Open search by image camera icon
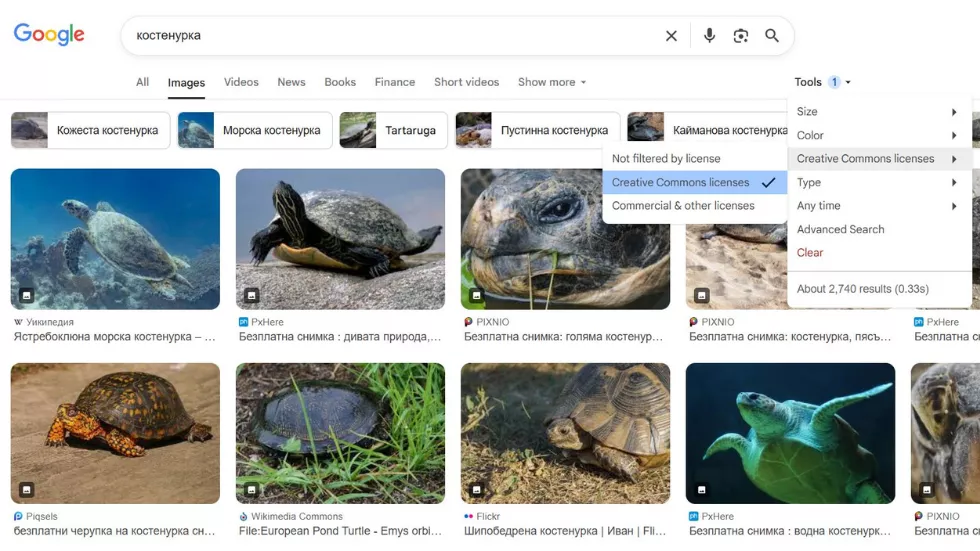The image size is (980, 551). tap(740, 36)
